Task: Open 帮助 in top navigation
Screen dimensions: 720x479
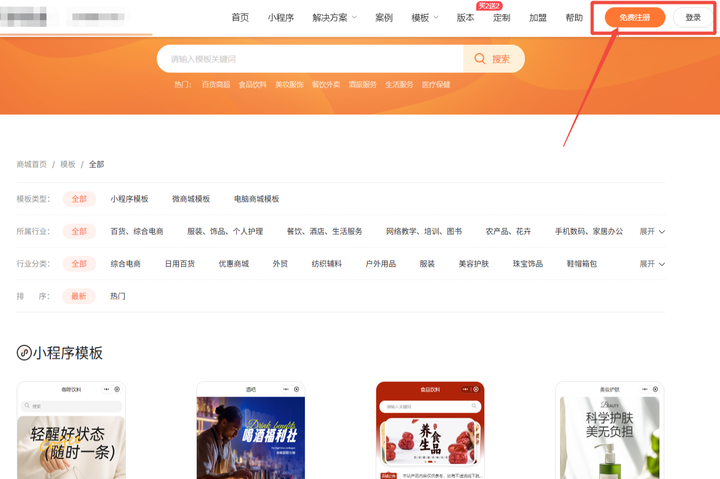Action: coord(574,17)
